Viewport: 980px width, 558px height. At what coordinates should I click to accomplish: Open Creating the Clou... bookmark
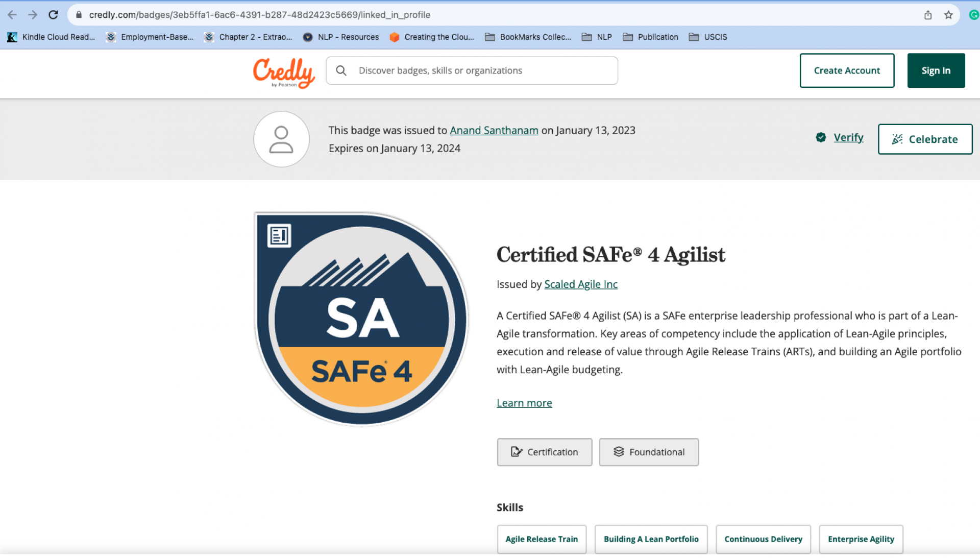pyautogui.click(x=432, y=37)
